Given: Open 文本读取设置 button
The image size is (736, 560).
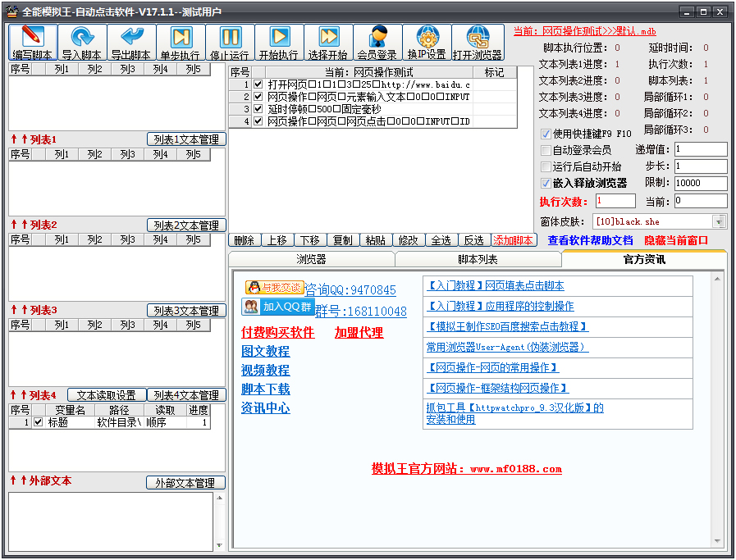Looking at the screenshot, I should click(x=107, y=395).
